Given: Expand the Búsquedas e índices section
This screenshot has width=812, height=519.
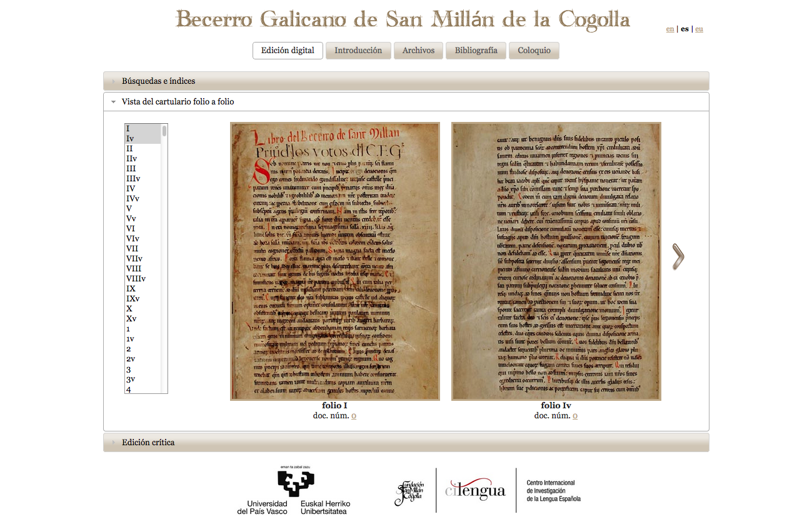Looking at the screenshot, I should [406, 81].
